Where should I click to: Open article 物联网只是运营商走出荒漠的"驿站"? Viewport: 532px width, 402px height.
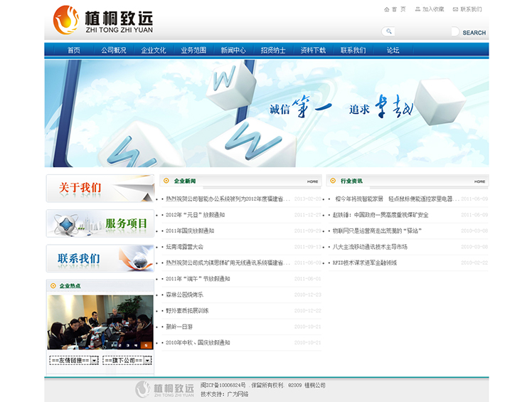[377, 231]
